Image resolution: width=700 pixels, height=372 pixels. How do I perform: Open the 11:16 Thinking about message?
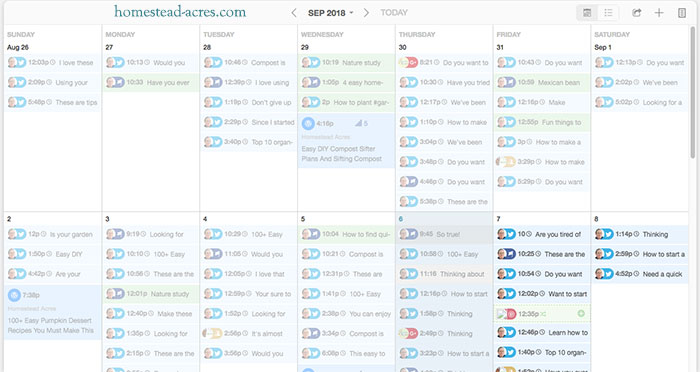[x=444, y=274]
